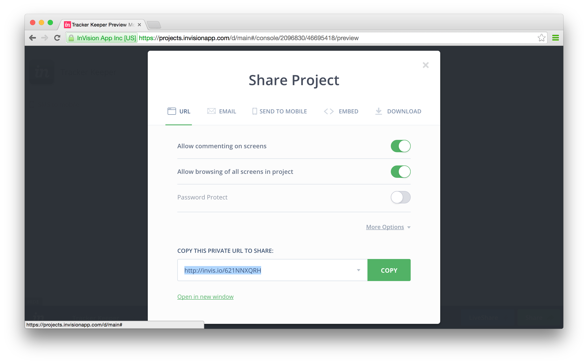Viewport: 588px width, 364px height.
Task: Click the Embed code brackets icon
Action: click(329, 111)
